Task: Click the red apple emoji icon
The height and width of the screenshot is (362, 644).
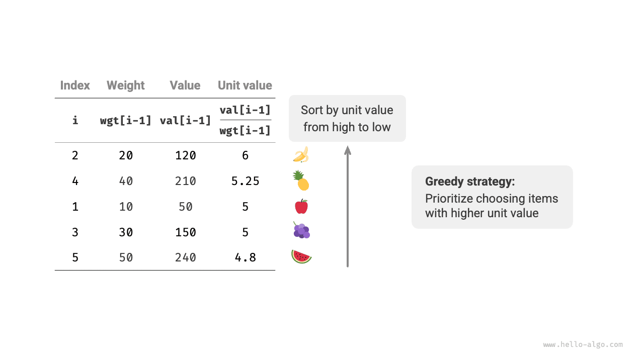Action: [301, 206]
